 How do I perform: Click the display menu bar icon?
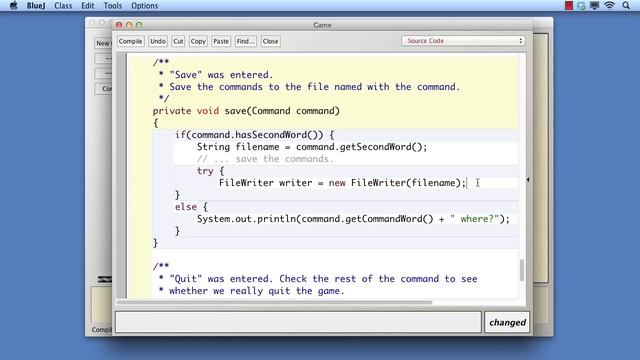coord(595,6)
